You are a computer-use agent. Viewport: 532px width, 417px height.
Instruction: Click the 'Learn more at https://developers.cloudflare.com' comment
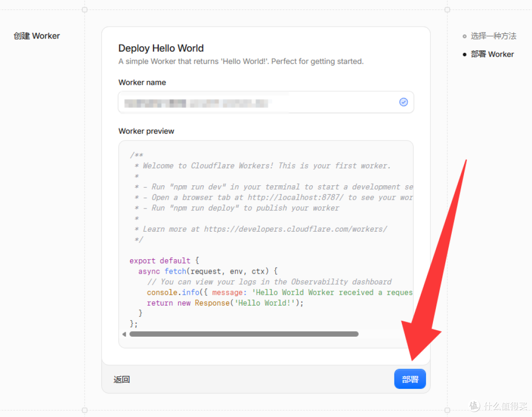point(261,229)
